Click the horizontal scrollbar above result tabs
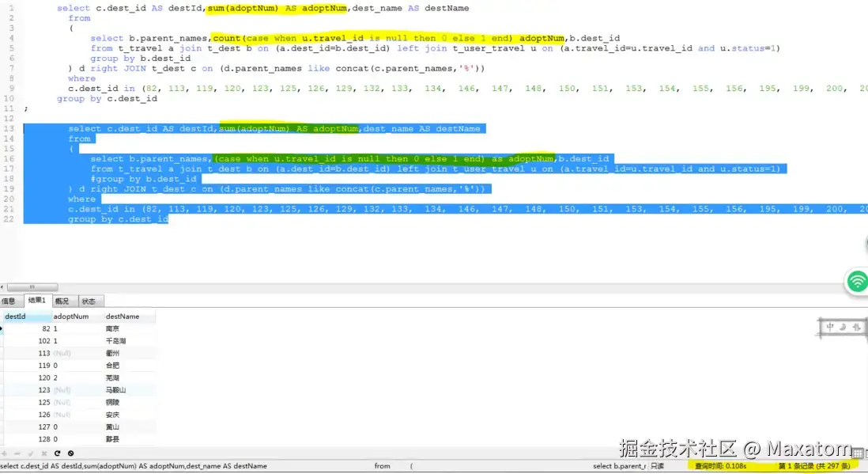Viewport: 868px width, 474px height. coord(32,286)
